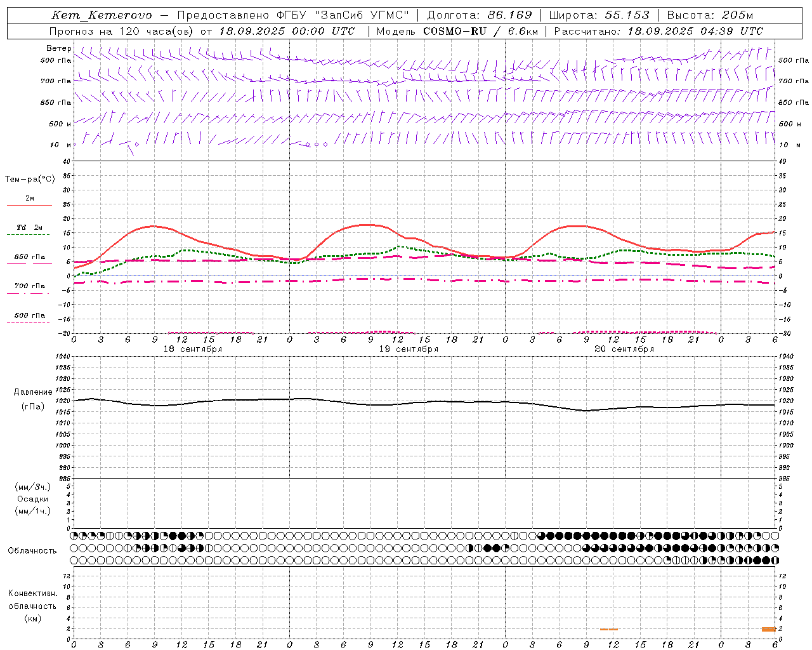Click the model label COSMO-RU / 6.6км

click(x=480, y=31)
